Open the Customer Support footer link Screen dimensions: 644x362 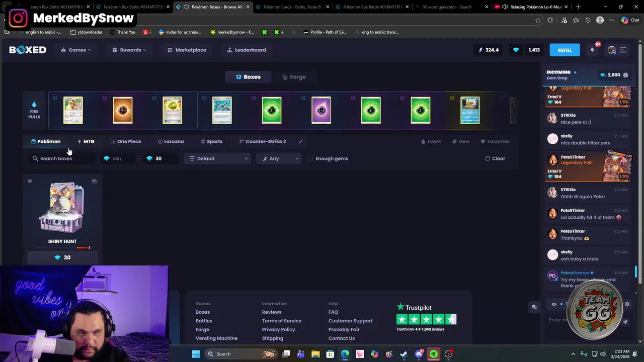[x=350, y=321]
